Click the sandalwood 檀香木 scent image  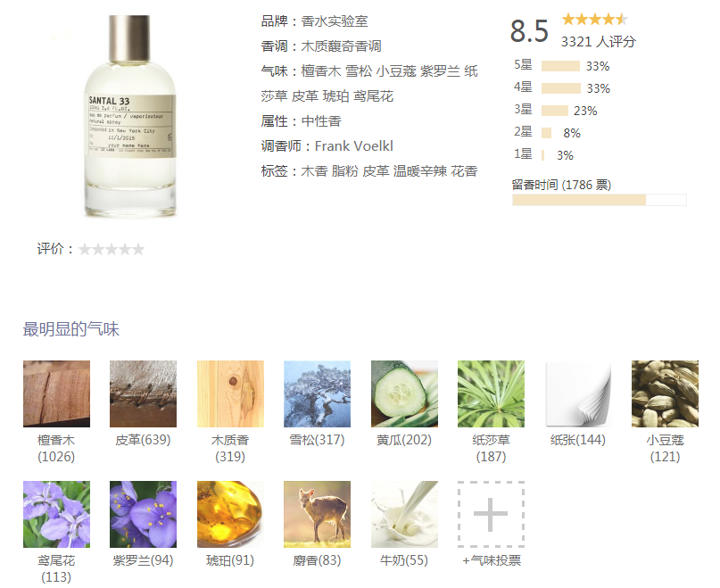pyautogui.click(x=56, y=393)
